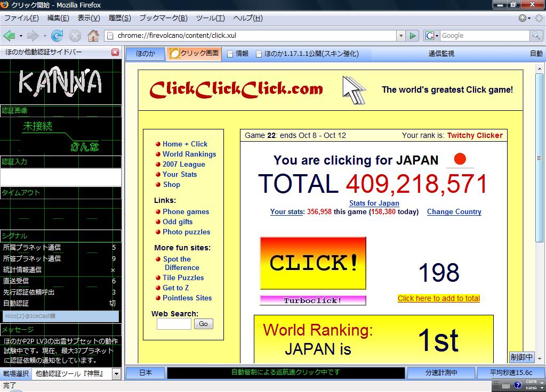Open the home page icon

pos(93,36)
